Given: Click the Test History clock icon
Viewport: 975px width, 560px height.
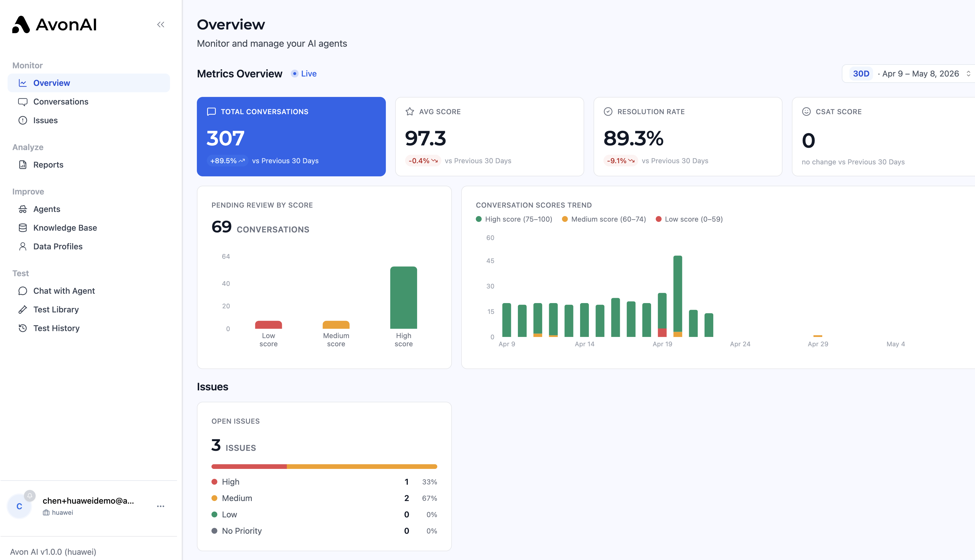Looking at the screenshot, I should click(23, 328).
